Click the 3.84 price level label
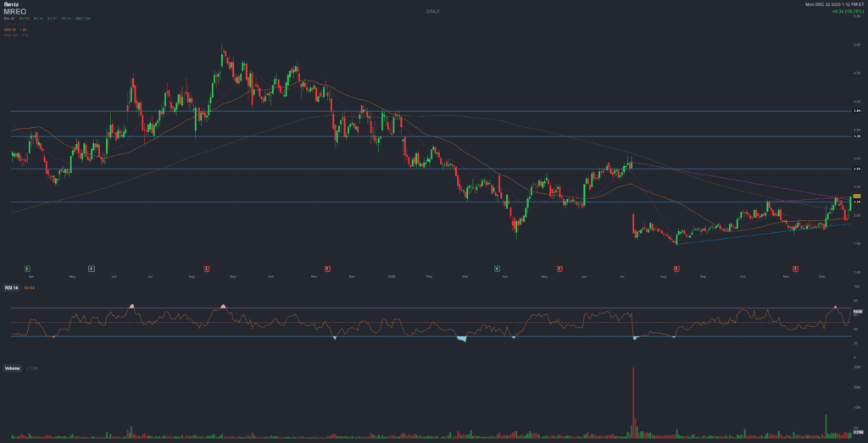The image size is (868, 443). 857,111
